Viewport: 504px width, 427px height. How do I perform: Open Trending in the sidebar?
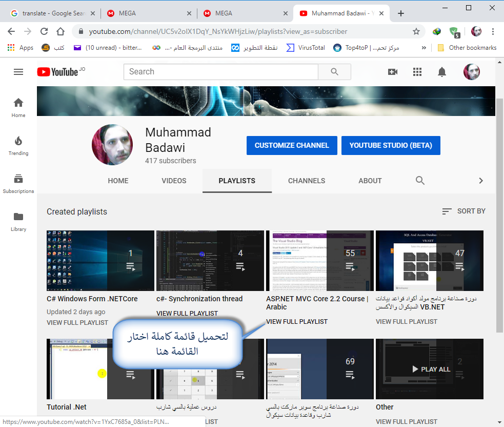tap(18, 146)
